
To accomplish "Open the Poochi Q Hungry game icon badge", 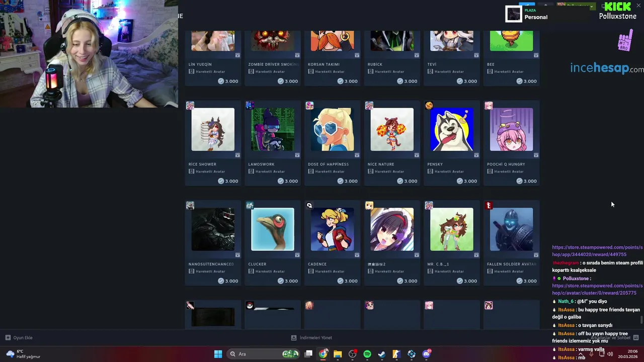I will 489,106.
